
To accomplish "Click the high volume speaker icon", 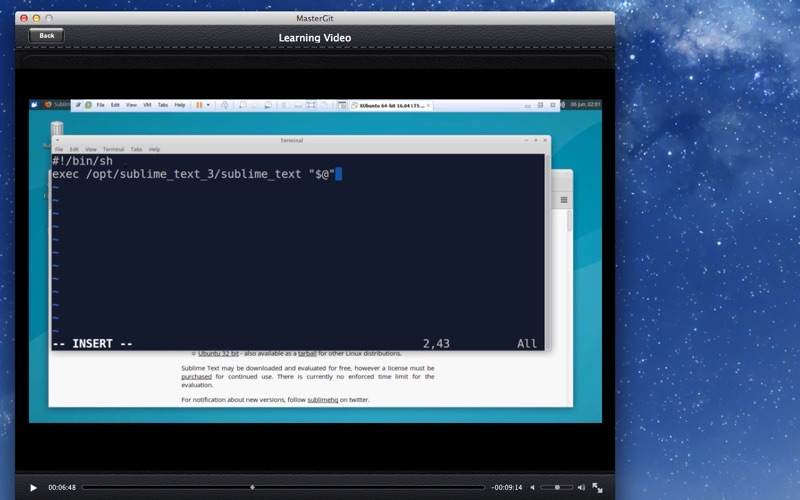I will [581, 487].
